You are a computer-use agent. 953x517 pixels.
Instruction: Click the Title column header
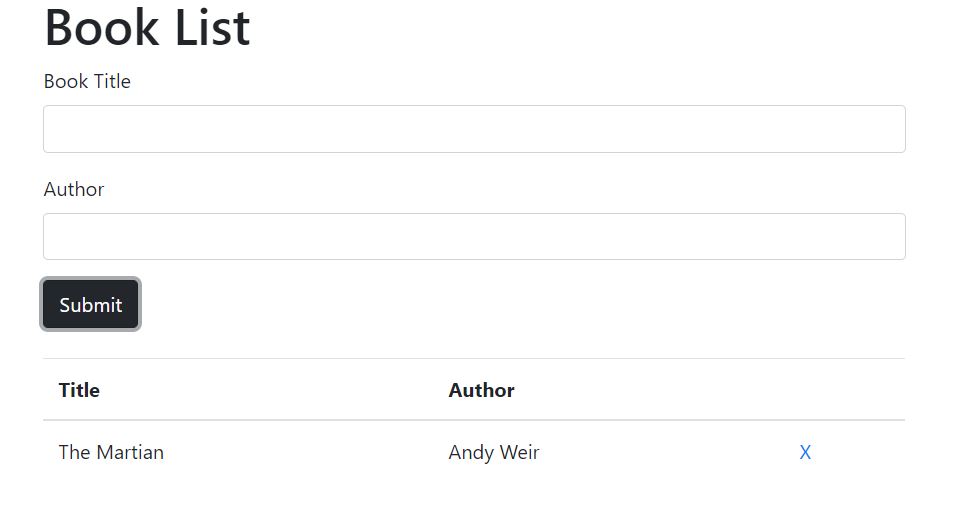point(79,390)
